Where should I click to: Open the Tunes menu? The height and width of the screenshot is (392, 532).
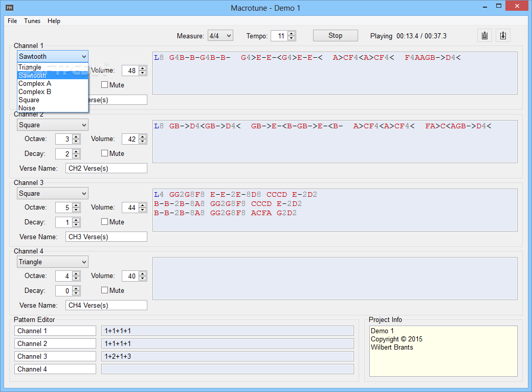[x=32, y=21]
